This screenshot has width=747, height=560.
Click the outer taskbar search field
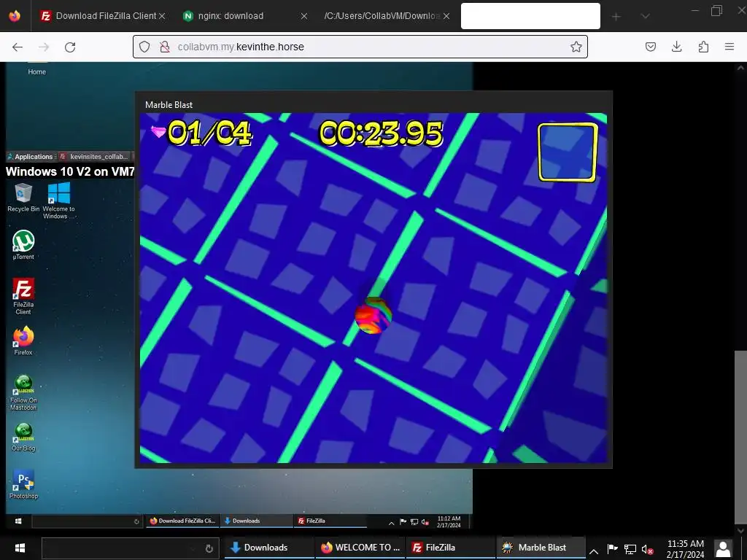[130, 548]
